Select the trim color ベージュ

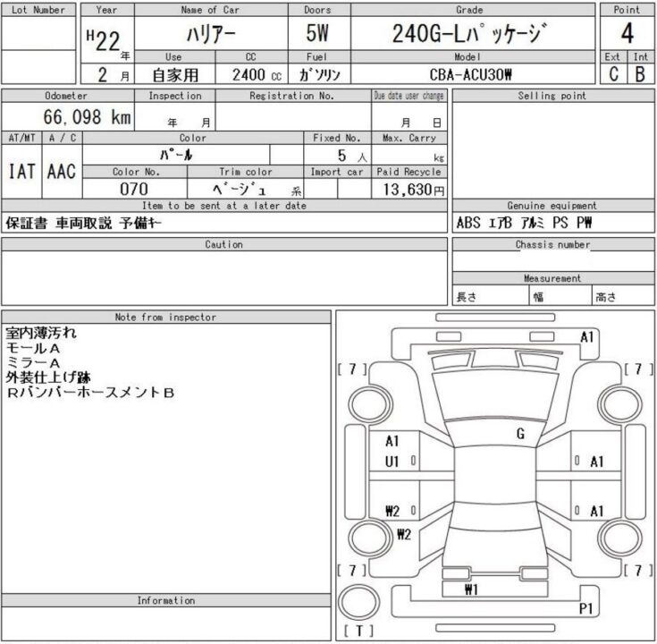coord(240,189)
